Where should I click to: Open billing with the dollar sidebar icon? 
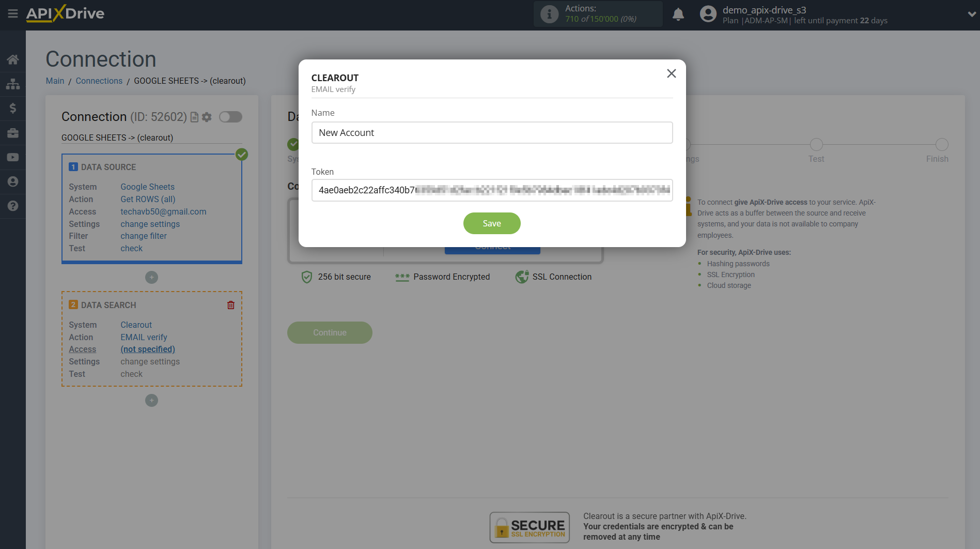13,108
